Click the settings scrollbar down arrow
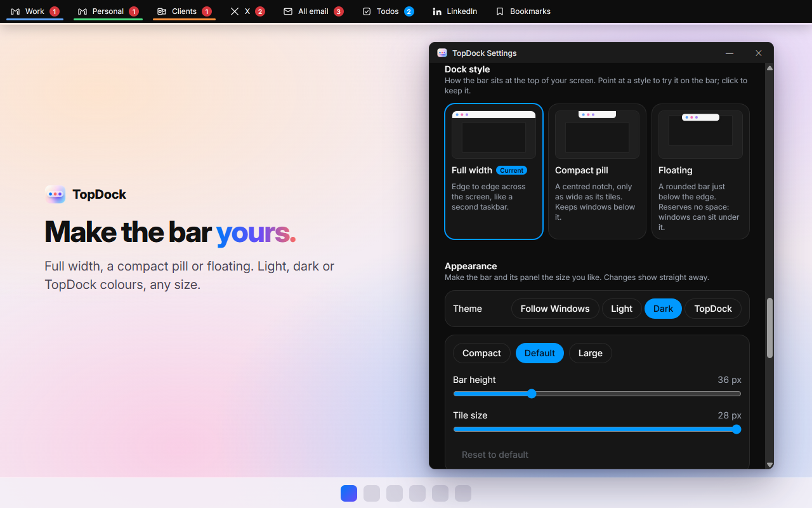This screenshot has width=812, height=508. tap(769, 465)
